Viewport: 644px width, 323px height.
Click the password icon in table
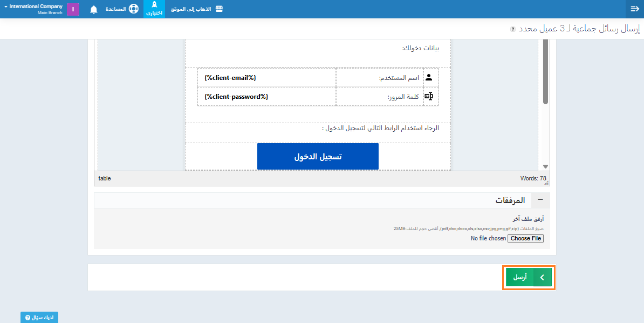pyautogui.click(x=429, y=96)
